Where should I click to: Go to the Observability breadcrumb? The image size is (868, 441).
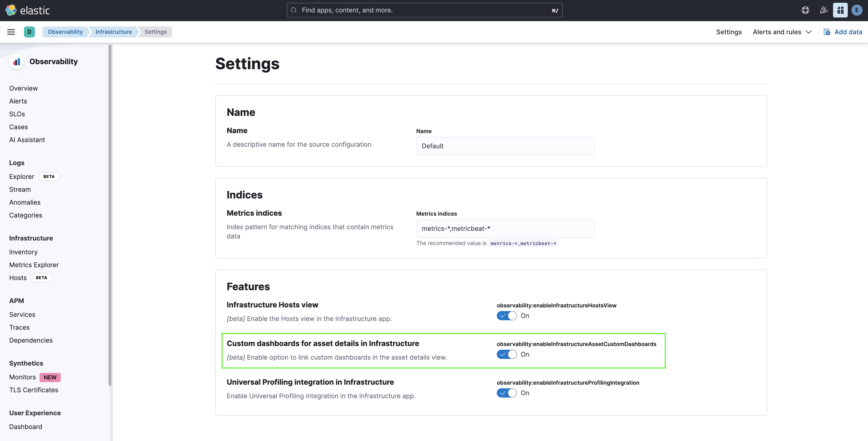pyautogui.click(x=65, y=32)
